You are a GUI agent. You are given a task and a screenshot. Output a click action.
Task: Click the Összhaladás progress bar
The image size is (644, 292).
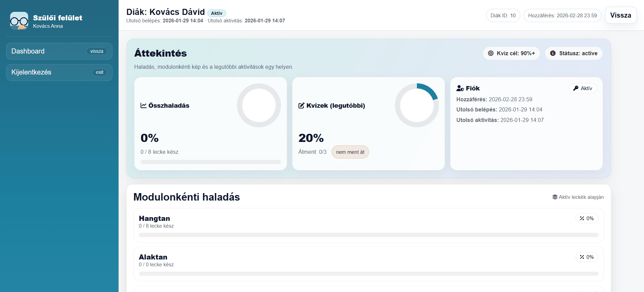[x=210, y=162]
